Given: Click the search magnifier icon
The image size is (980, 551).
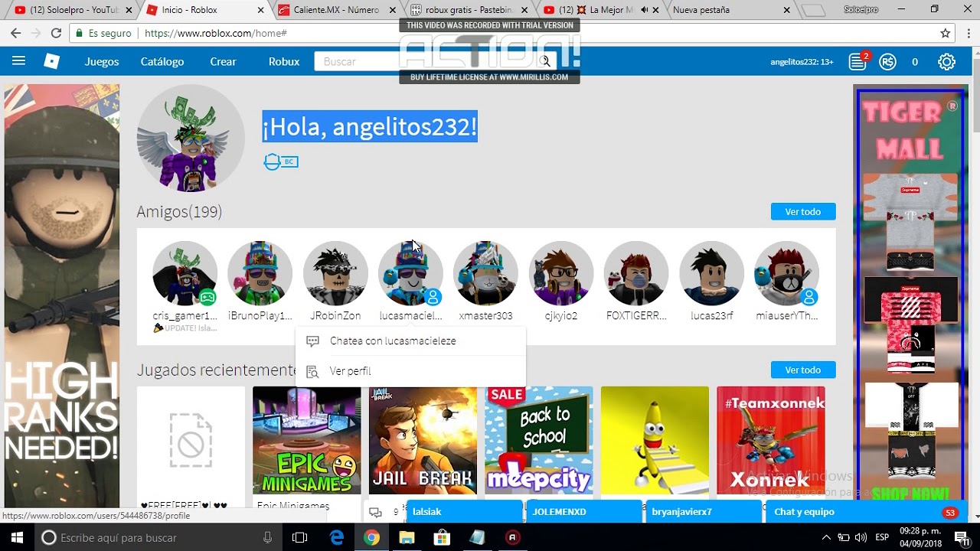Looking at the screenshot, I should pos(545,61).
